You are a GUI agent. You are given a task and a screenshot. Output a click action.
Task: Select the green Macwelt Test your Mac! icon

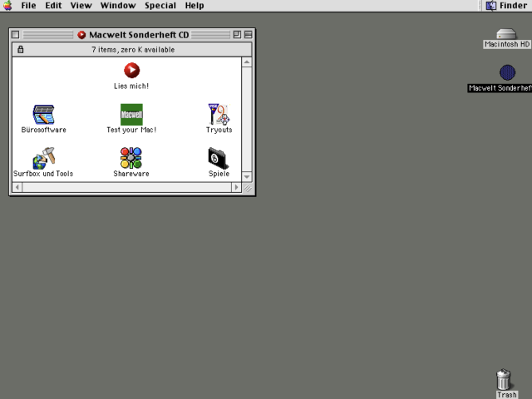coord(131,115)
